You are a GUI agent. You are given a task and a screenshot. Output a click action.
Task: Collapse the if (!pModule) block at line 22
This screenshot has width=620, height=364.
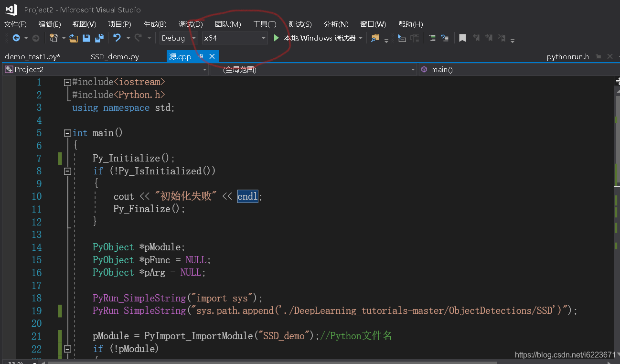tap(67, 349)
